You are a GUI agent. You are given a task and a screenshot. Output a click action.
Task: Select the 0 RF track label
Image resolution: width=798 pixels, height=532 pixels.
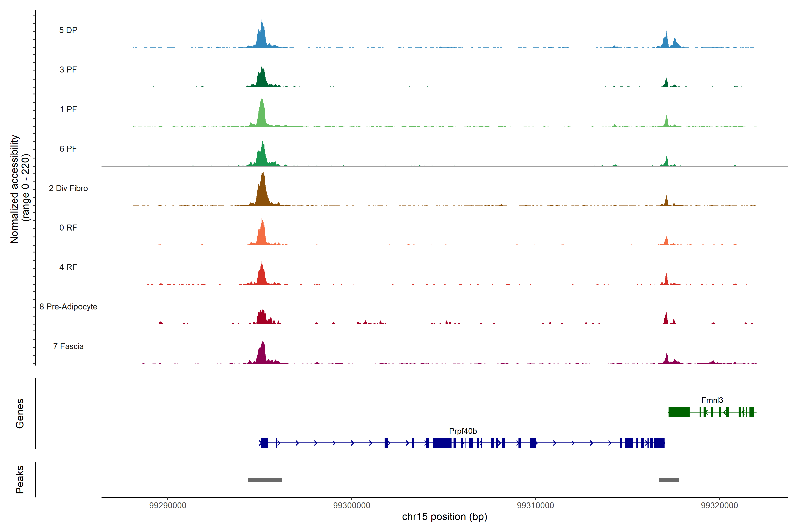click(68, 228)
